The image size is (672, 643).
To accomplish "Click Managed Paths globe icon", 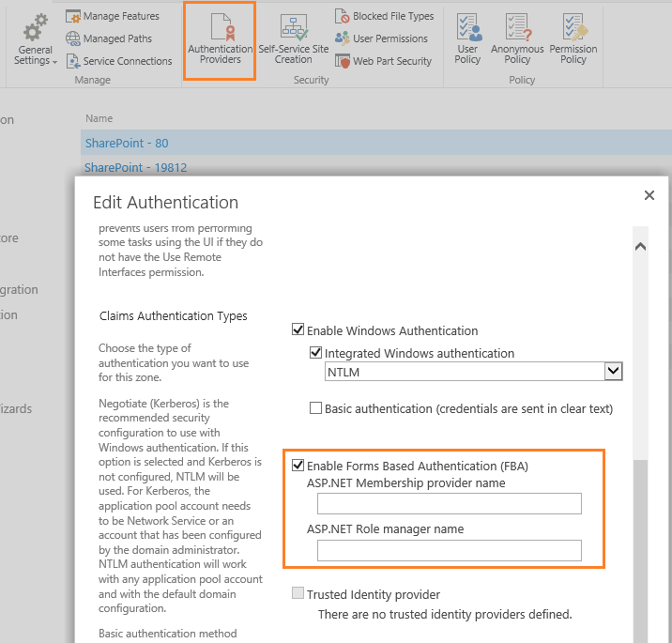I will 73,38.
